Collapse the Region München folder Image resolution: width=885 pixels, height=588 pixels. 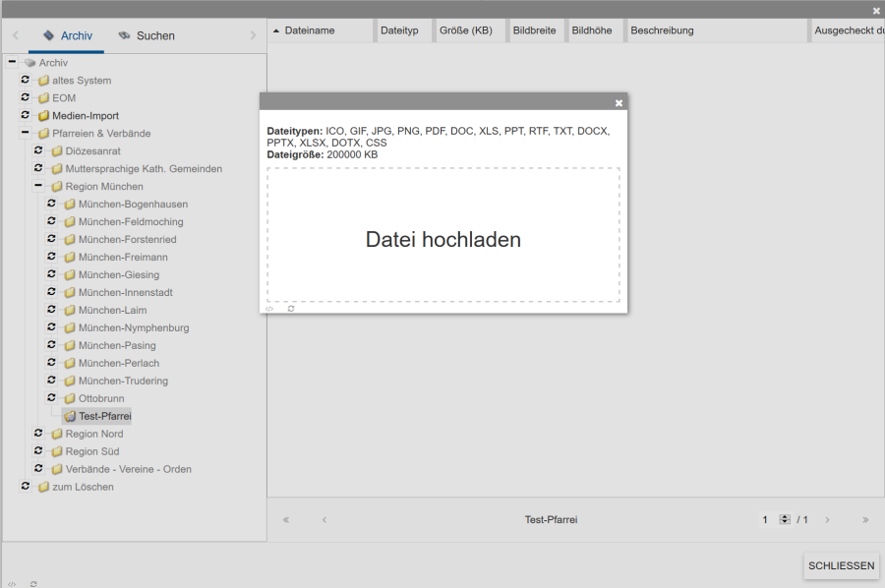(x=38, y=187)
